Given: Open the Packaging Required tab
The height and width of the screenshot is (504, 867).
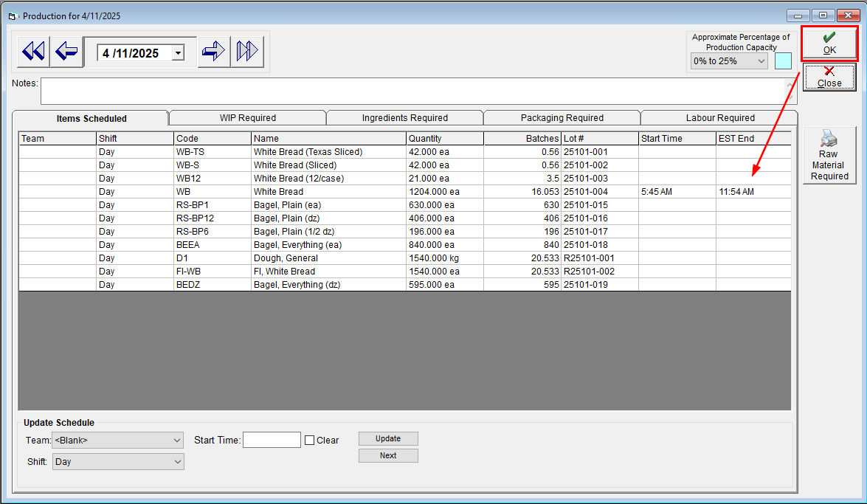Looking at the screenshot, I should tap(562, 118).
